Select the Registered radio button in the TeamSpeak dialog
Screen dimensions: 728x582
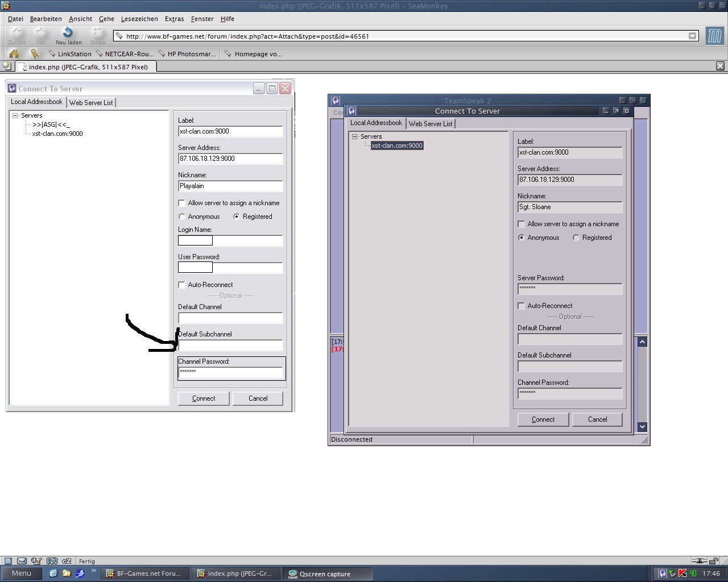576,238
